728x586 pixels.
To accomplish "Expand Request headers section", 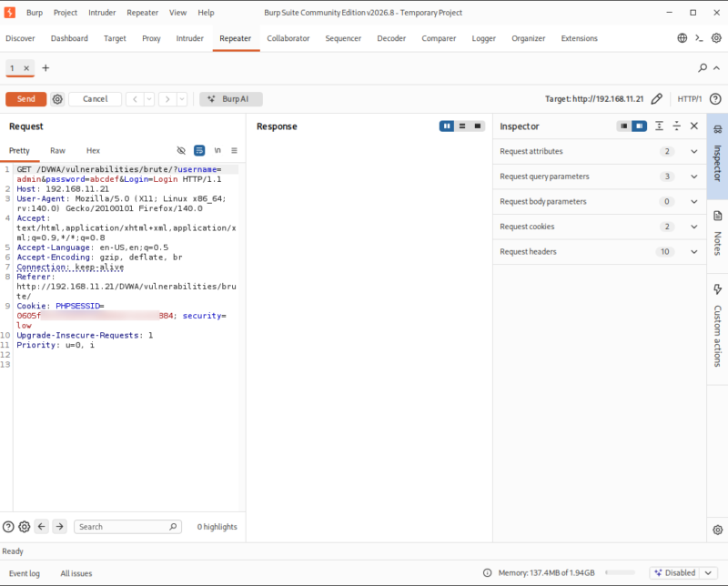I will pyautogui.click(x=600, y=252).
